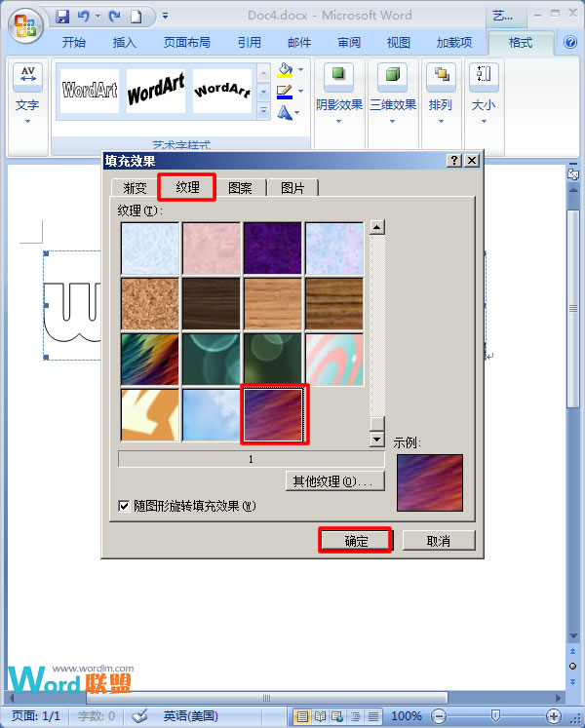This screenshot has width=585, height=728.
Task: Choose the cork texture swatch
Action: pos(149,304)
